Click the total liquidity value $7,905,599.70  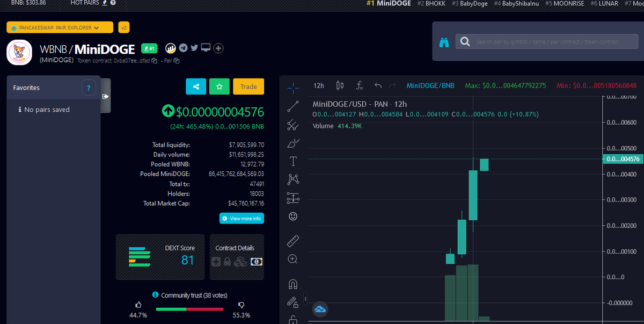(x=246, y=145)
